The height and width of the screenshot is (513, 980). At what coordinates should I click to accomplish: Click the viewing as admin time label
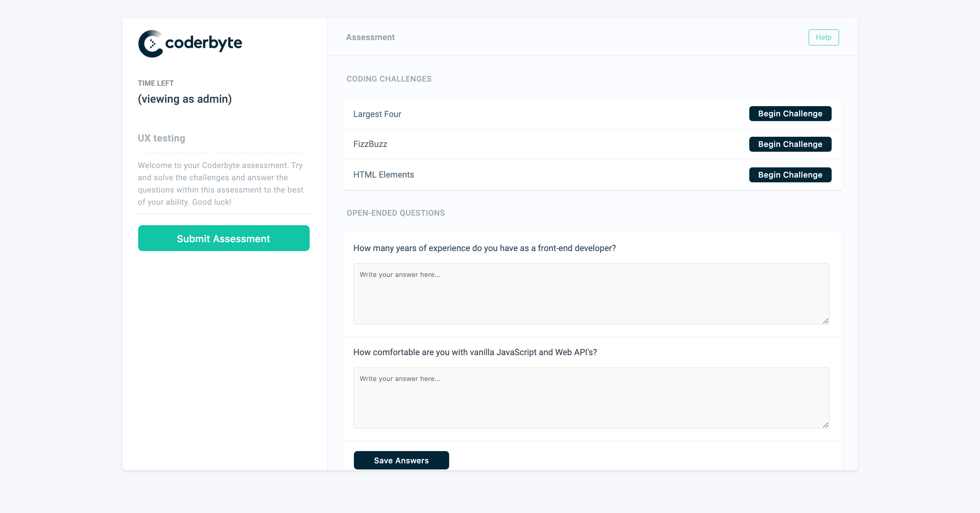(184, 99)
